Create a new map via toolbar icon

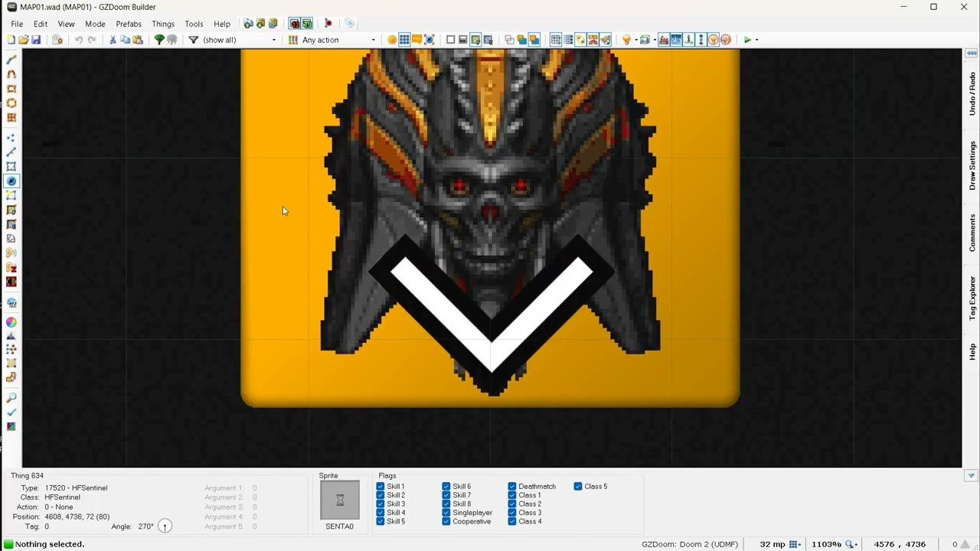click(x=11, y=40)
